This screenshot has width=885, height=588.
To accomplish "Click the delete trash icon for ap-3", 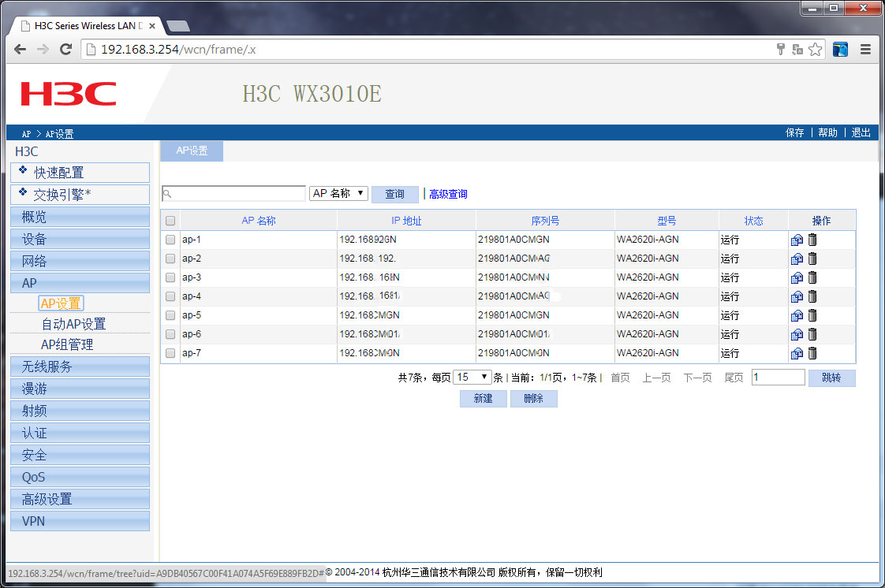I will (x=812, y=277).
